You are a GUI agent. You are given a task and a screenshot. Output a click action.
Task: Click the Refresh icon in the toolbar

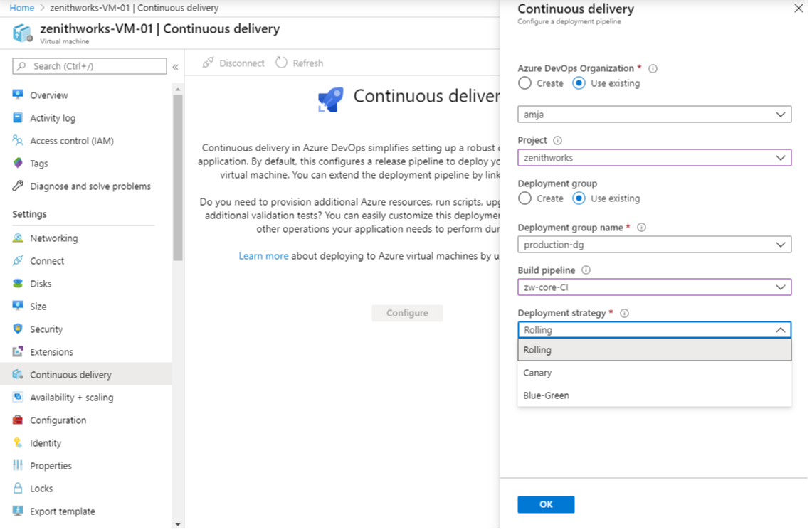click(x=280, y=63)
